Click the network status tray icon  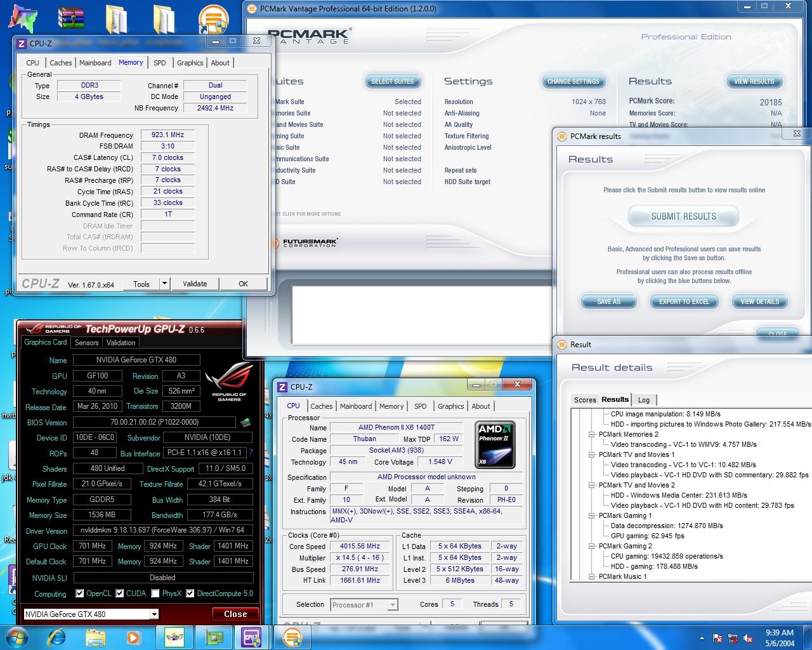coord(733,638)
